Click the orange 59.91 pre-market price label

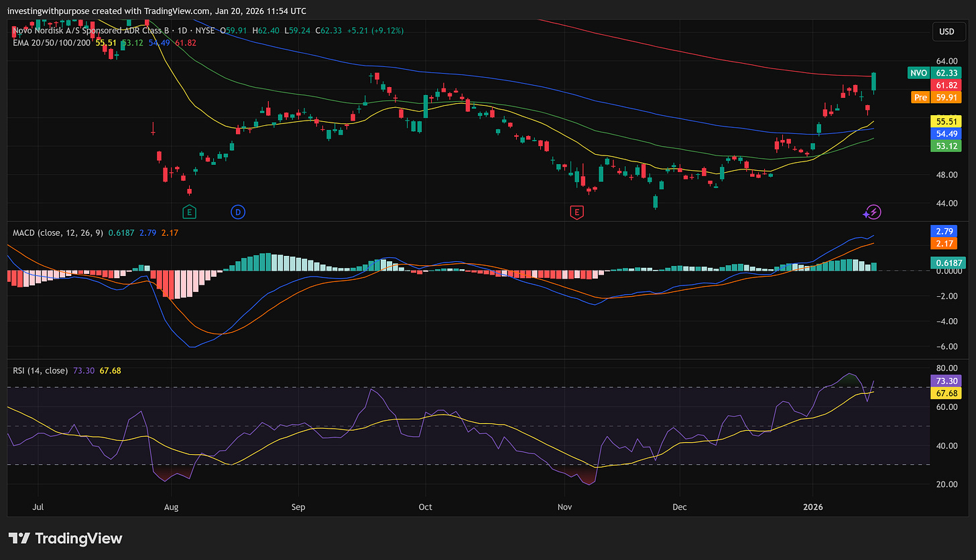click(x=946, y=97)
